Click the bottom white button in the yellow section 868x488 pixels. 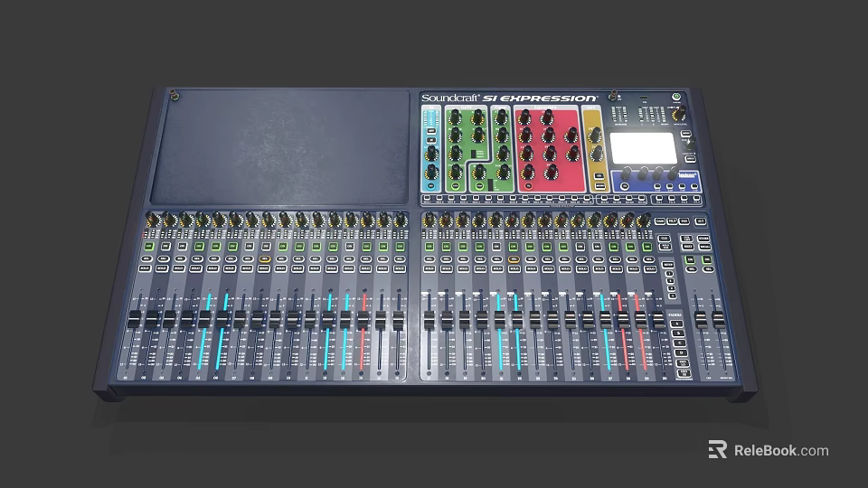point(600,186)
